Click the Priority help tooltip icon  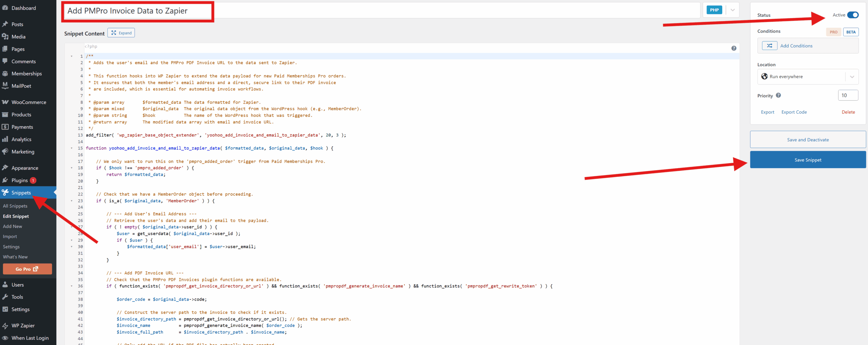[x=778, y=95]
